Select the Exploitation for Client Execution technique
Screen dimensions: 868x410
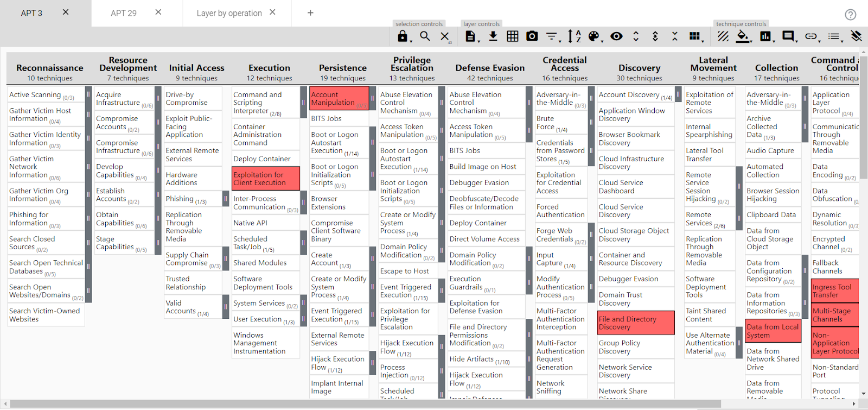pos(265,179)
